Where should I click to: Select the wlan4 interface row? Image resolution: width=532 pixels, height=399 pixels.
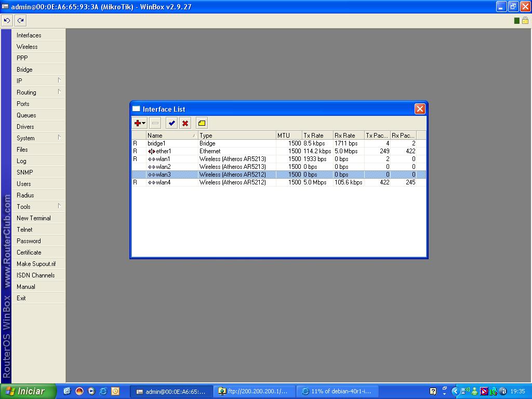click(278, 182)
